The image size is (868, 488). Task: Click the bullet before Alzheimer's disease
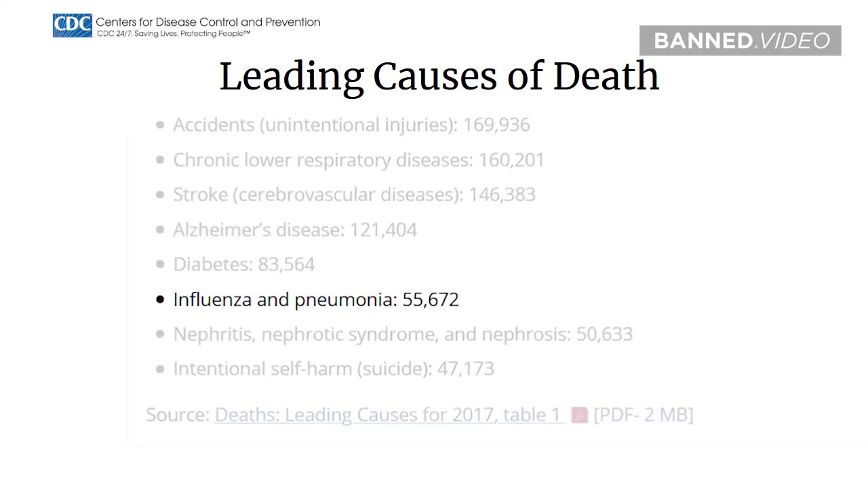[160, 230]
